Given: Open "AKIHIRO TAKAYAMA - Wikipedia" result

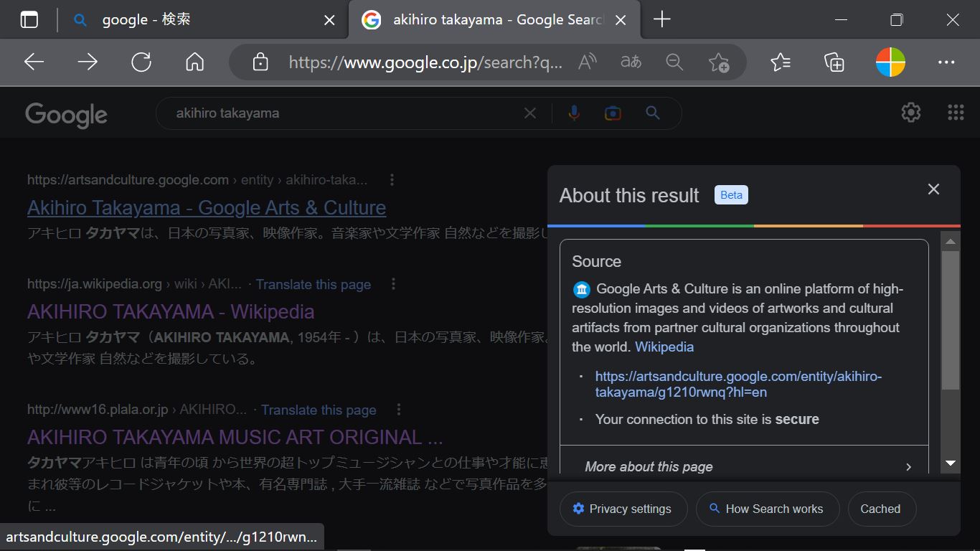Looking at the screenshot, I should coord(171,312).
